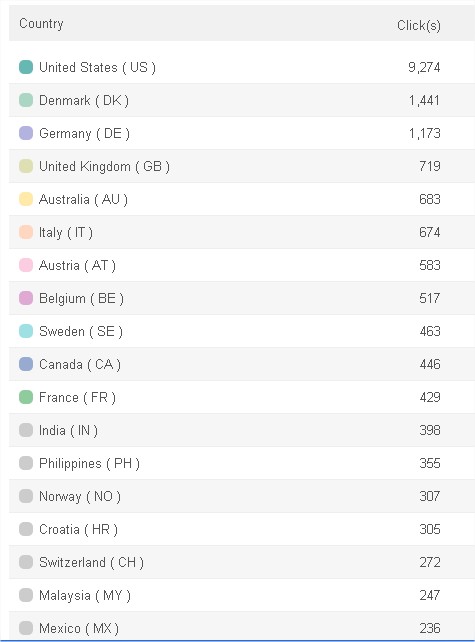Click the Canada blue color swatch
The image size is (475, 642).
(26, 364)
